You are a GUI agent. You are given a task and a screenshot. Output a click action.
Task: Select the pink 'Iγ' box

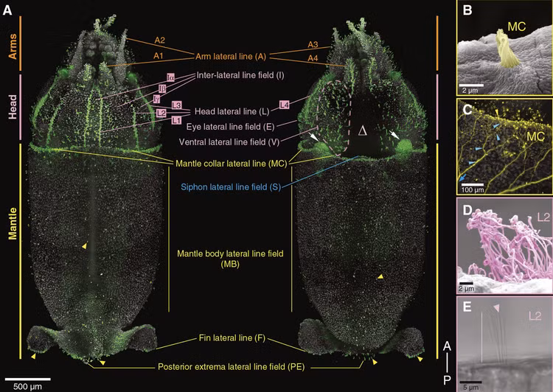[x=156, y=99]
